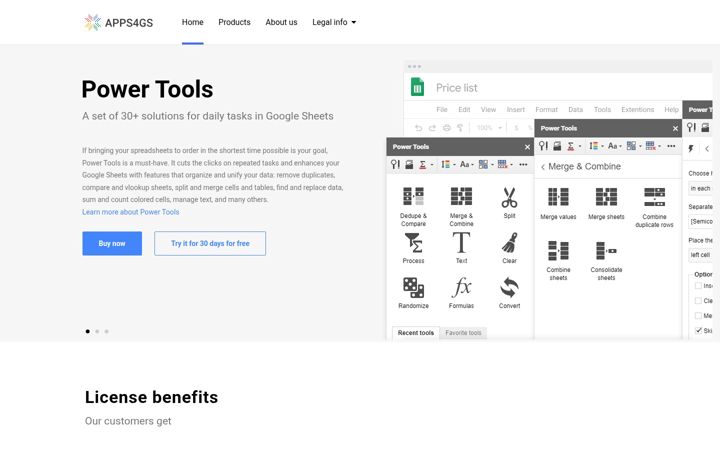Follow Learn more about Power Tools link
The image size is (720, 450).
click(130, 212)
